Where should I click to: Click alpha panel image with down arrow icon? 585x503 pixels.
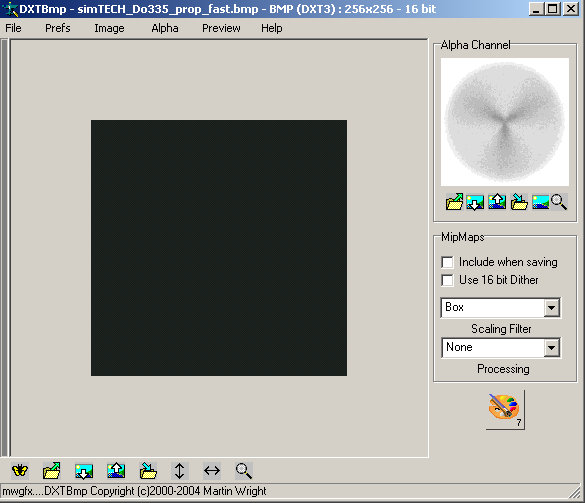(475, 203)
